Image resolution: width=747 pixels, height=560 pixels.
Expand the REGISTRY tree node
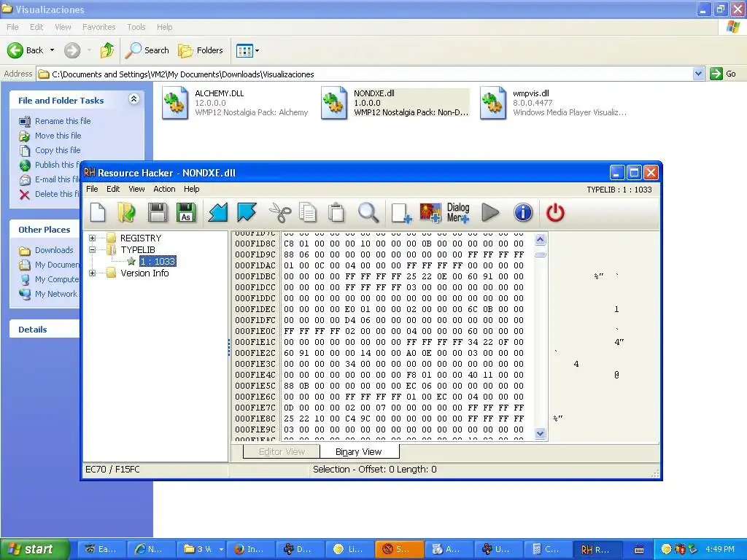(93, 238)
